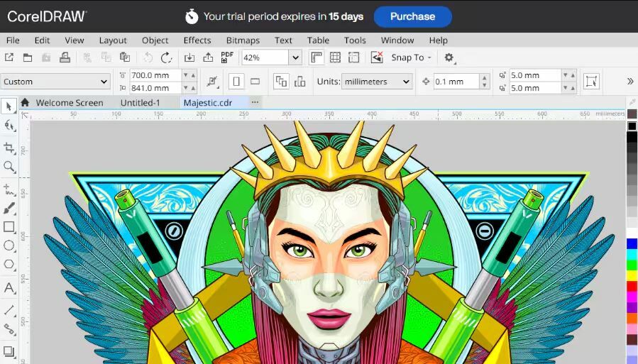Select the Freehand tool
638x364 pixels.
click(9, 190)
